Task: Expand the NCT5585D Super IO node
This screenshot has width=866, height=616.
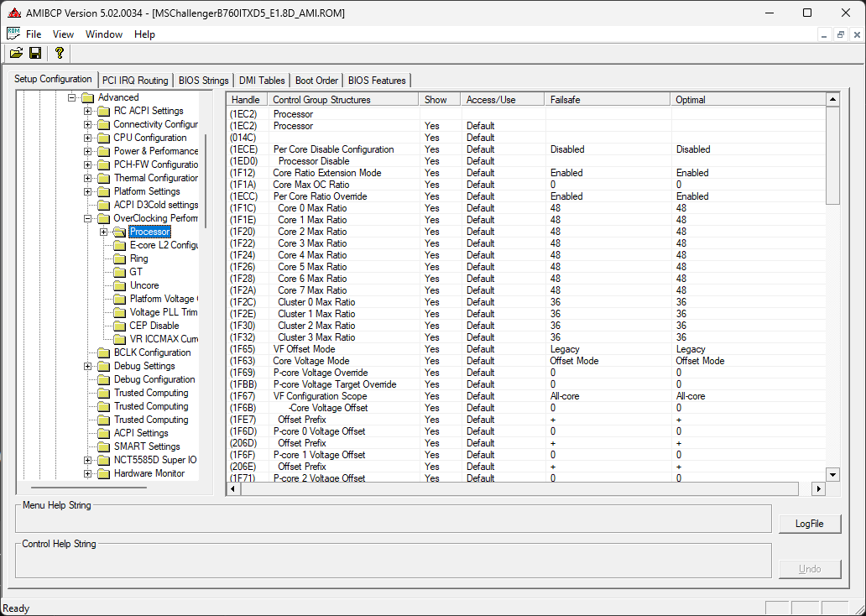Action: (87, 459)
